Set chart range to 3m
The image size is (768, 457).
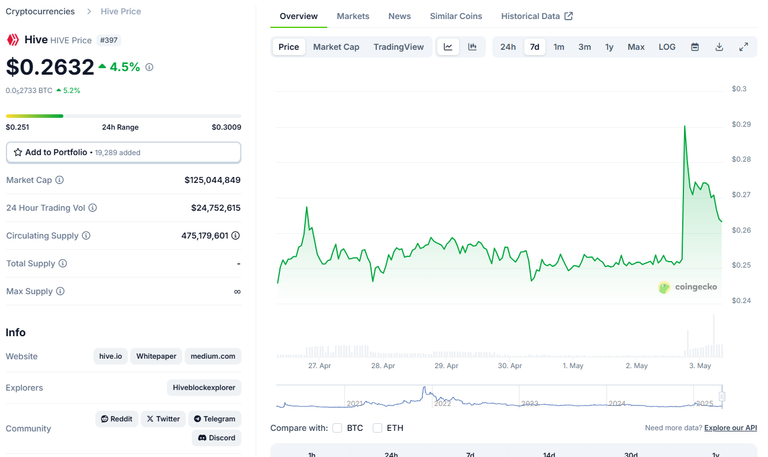point(584,47)
